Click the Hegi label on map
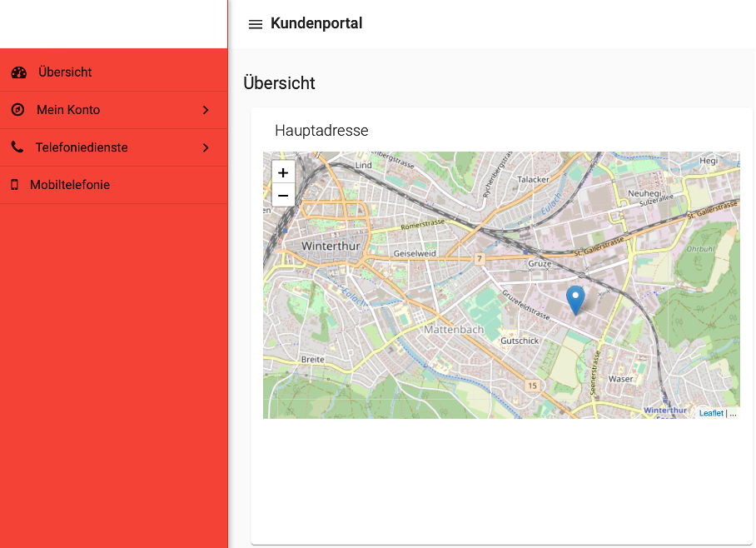Viewport: 756px width, 548px height. click(x=709, y=161)
